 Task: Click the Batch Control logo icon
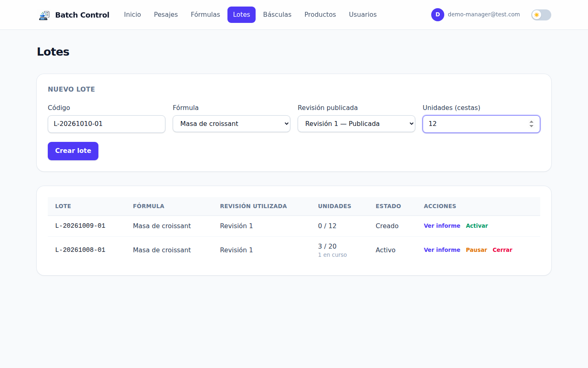coord(44,15)
